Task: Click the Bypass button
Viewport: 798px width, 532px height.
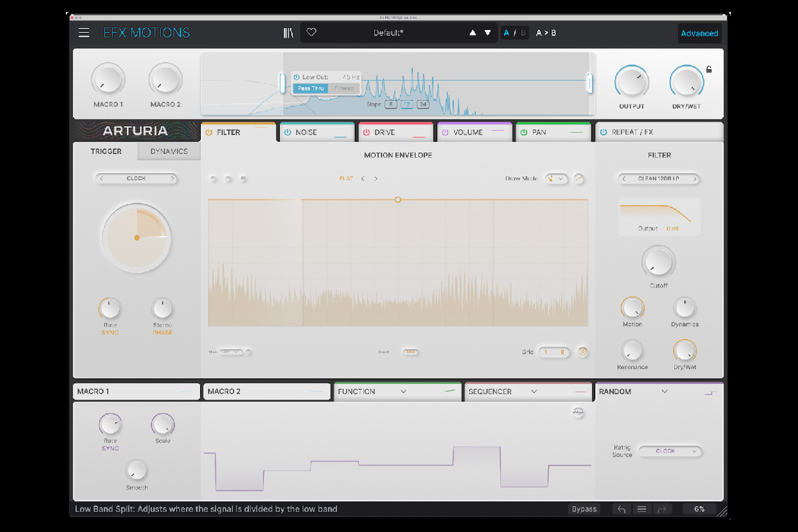Action: click(584, 509)
